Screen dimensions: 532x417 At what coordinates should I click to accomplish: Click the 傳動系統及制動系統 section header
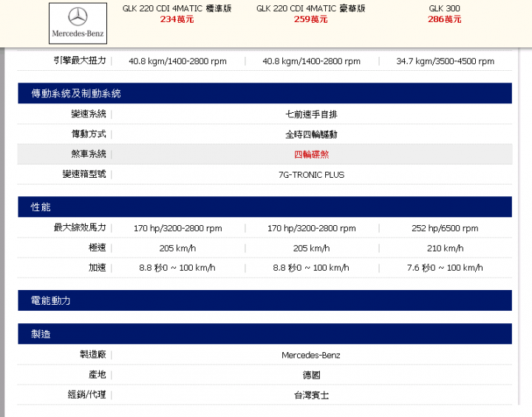(265, 93)
